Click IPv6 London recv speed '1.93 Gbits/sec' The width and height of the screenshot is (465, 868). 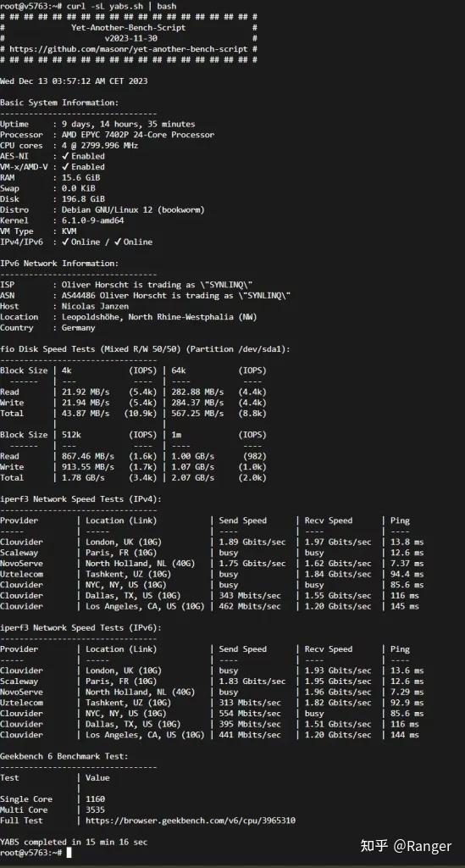pyautogui.click(x=338, y=670)
